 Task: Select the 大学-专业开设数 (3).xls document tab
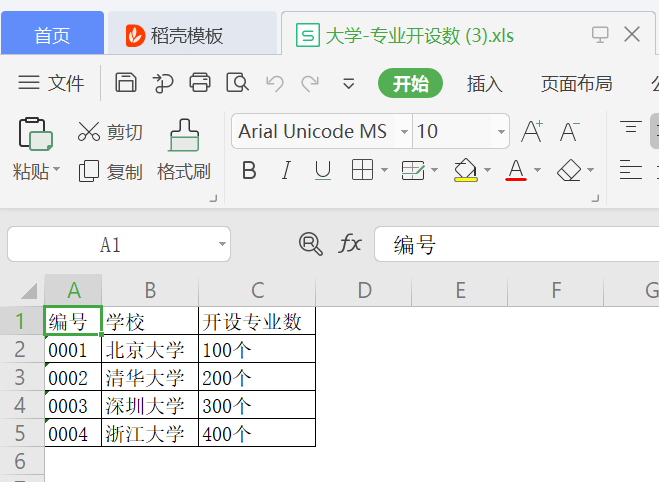(420, 35)
